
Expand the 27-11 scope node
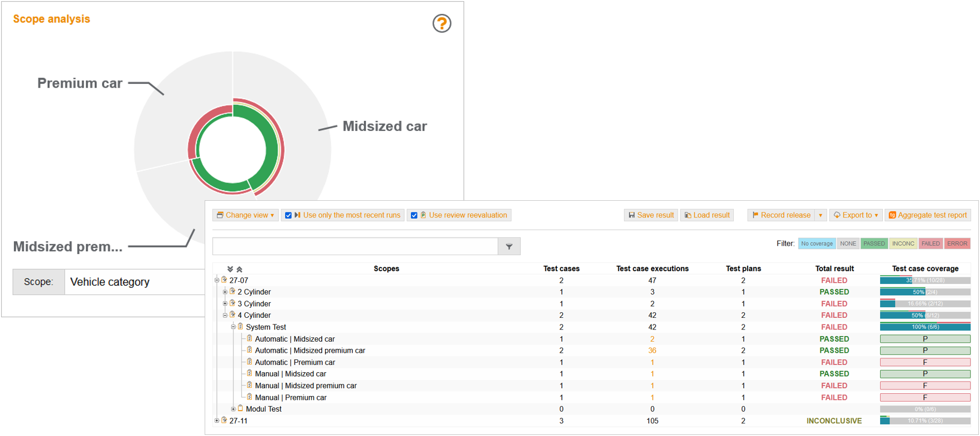pos(217,420)
